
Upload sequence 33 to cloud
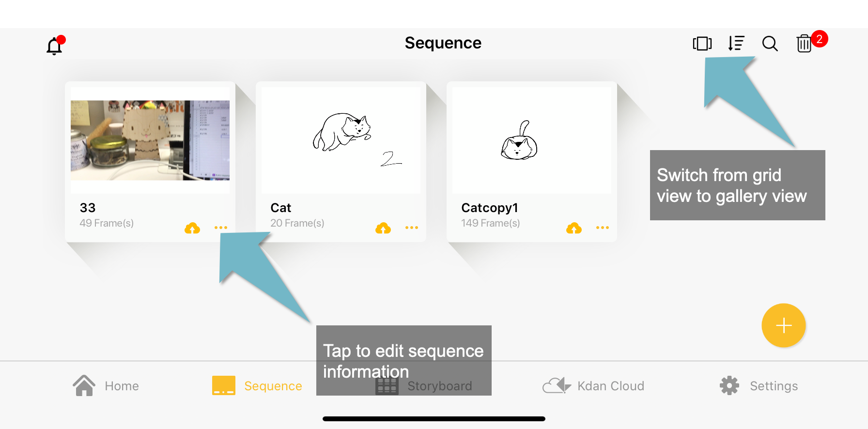[192, 228]
